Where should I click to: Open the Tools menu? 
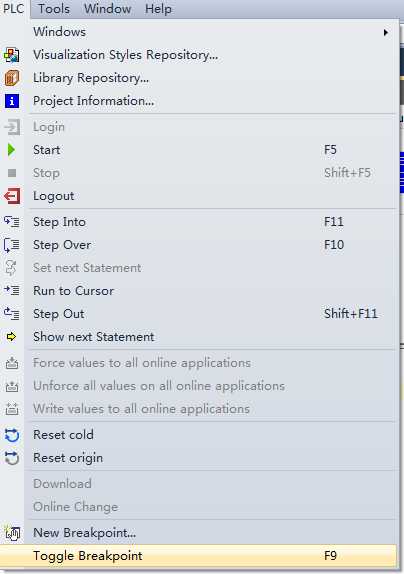coord(54,9)
